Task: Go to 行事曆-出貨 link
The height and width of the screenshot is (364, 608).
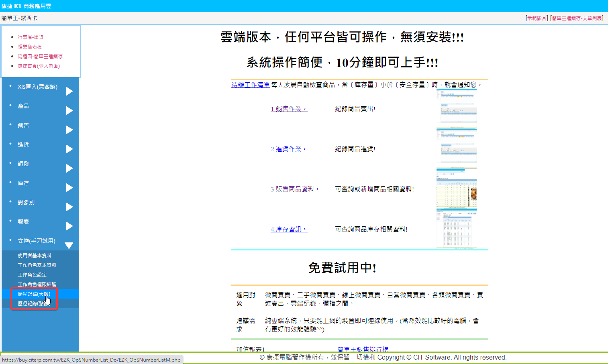Action: point(31,37)
